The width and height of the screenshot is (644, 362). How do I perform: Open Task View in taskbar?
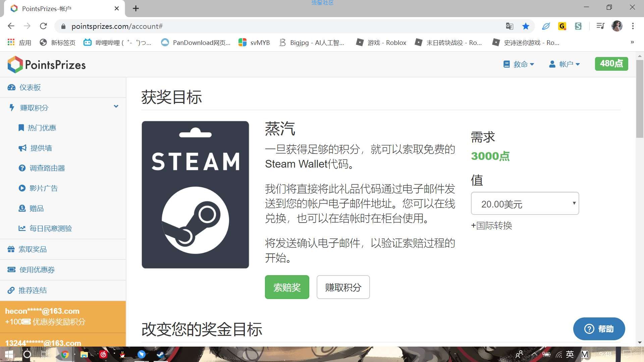coord(45,354)
